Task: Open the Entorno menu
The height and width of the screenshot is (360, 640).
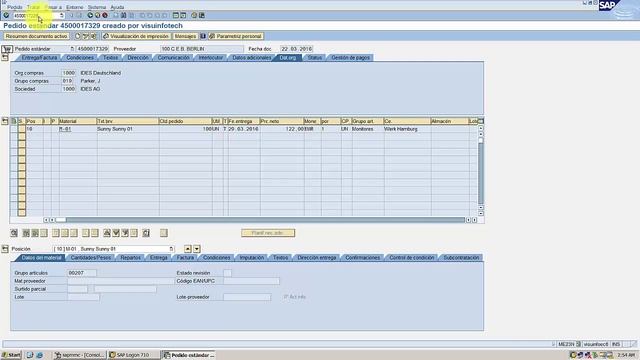Action: pyautogui.click(x=75, y=7)
